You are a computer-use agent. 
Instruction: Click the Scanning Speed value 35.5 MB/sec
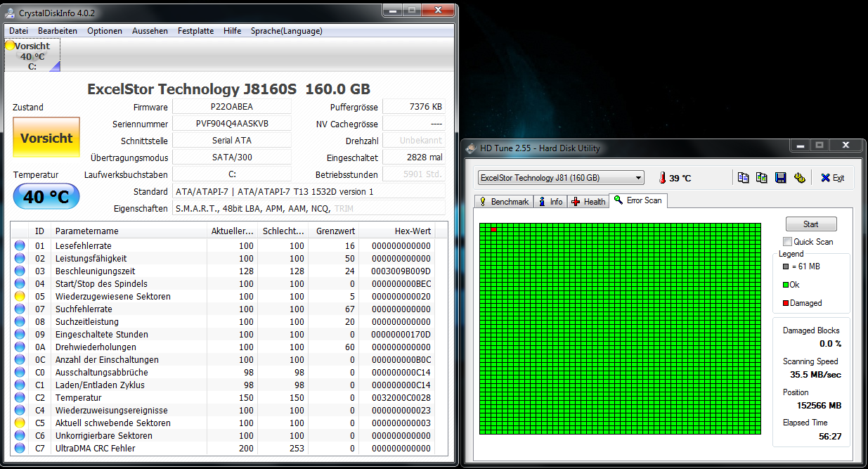pos(815,375)
